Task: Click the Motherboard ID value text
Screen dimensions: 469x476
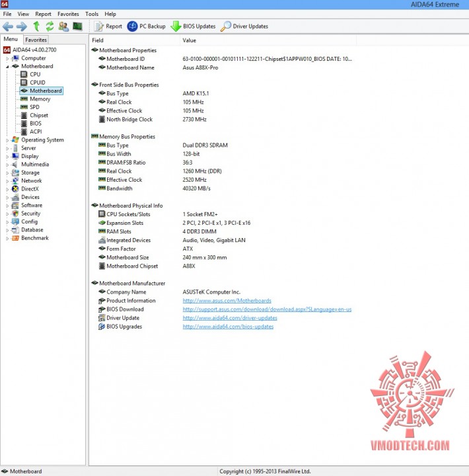Action: pyautogui.click(x=268, y=59)
